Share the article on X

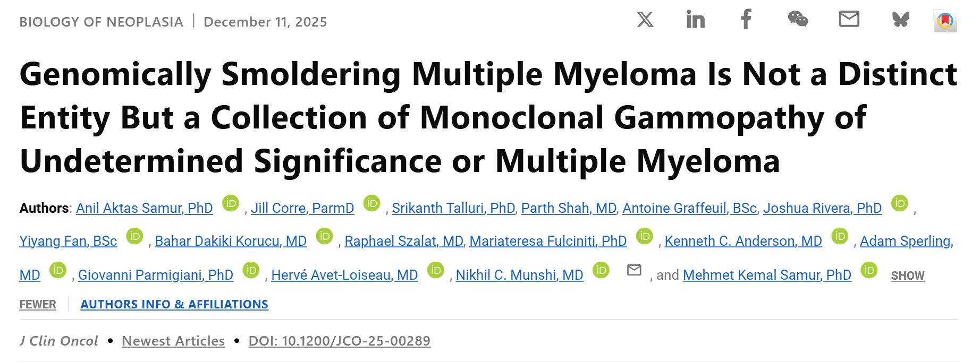tap(645, 20)
